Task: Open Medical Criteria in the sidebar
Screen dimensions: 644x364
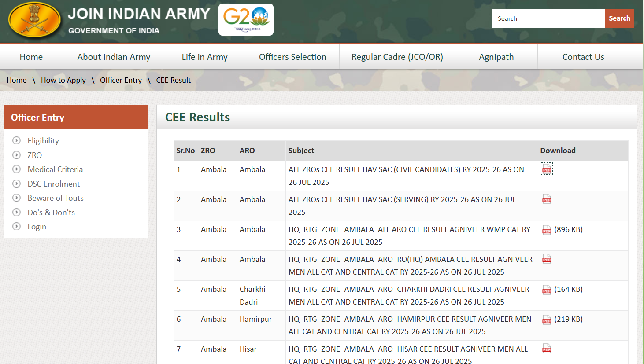Action: pyautogui.click(x=55, y=169)
